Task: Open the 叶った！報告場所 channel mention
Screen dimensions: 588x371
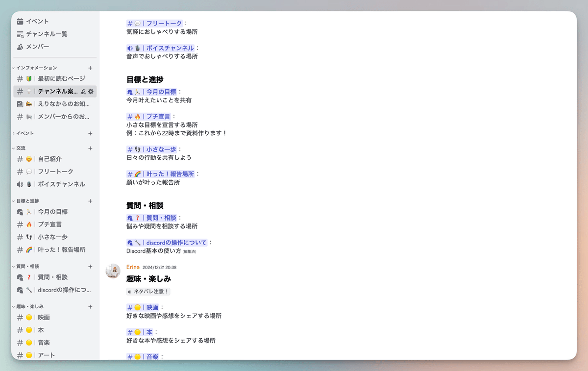Action: [161, 173]
